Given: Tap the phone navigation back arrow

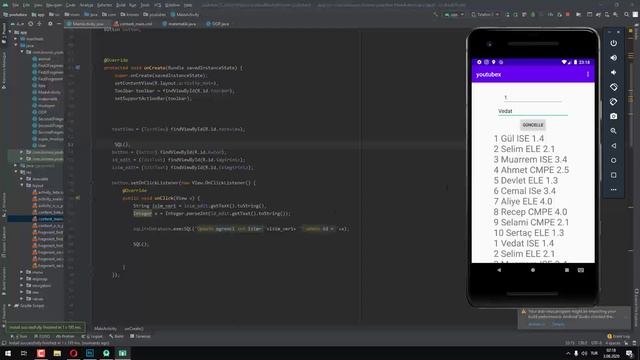Looking at the screenshot, I should (x=499, y=270).
